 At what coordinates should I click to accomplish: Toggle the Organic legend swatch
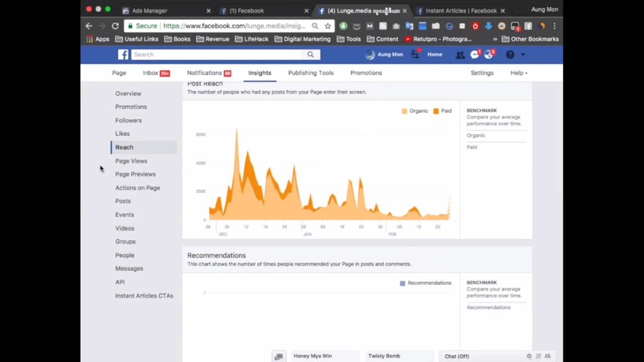pos(405,111)
